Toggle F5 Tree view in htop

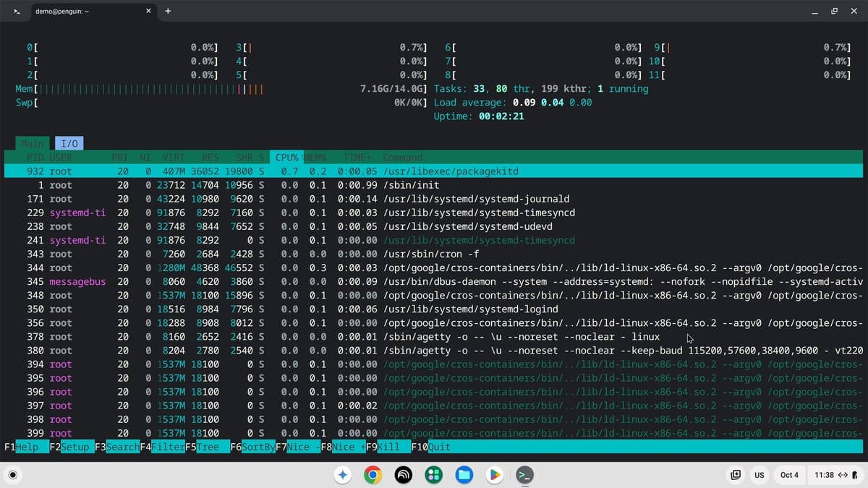click(x=208, y=447)
